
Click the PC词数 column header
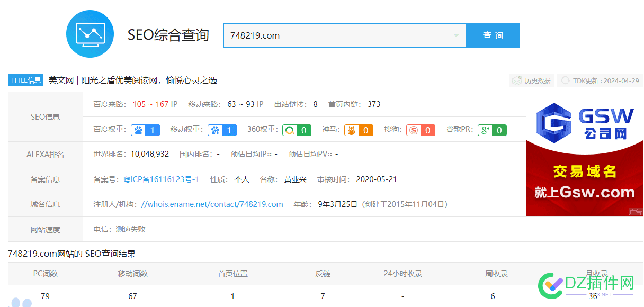tap(46, 274)
